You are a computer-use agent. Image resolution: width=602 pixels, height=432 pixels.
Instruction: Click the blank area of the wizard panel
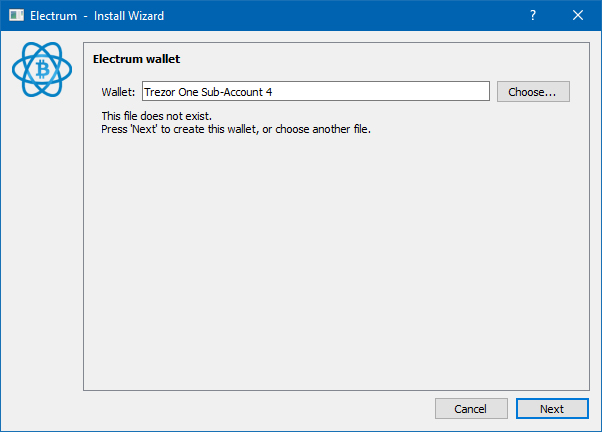click(x=336, y=261)
